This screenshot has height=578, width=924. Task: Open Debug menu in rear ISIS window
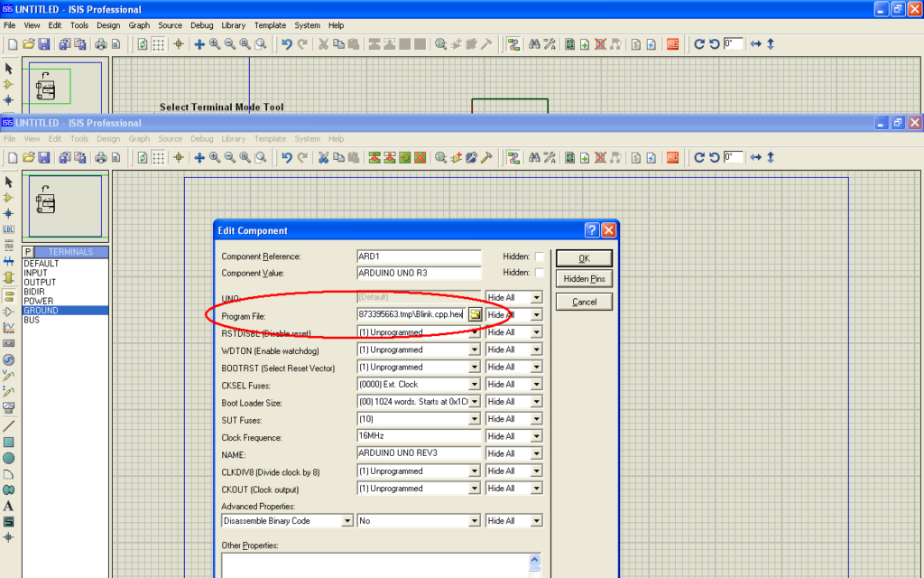pos(201,25)
